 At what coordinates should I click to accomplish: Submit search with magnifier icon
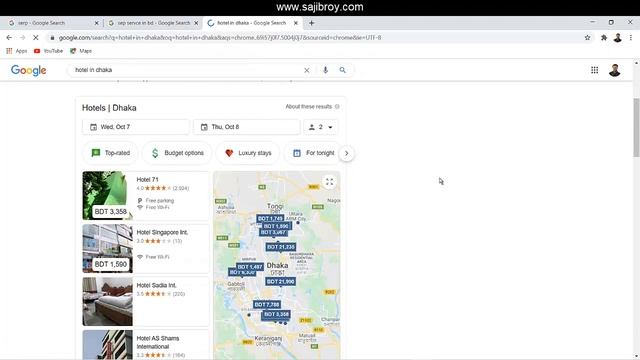342,70
